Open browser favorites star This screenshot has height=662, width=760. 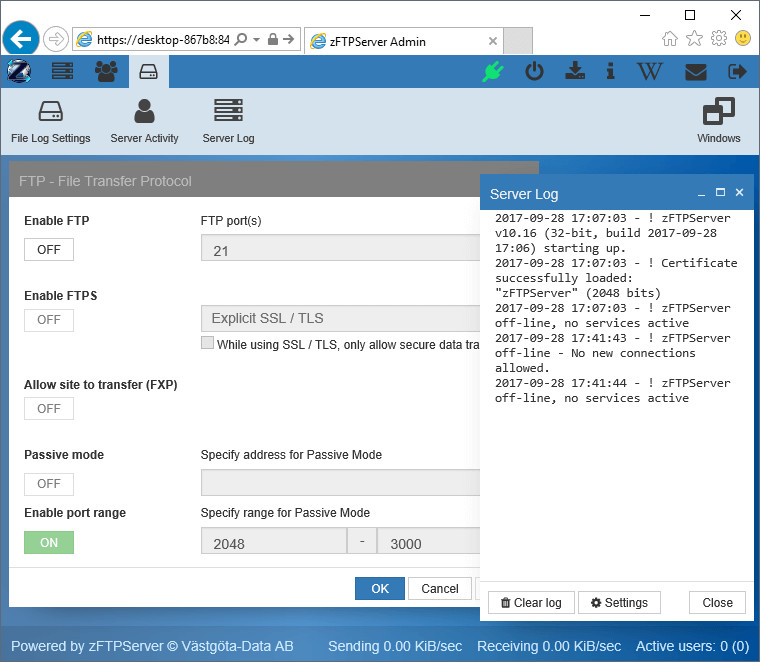click(694, 38)
